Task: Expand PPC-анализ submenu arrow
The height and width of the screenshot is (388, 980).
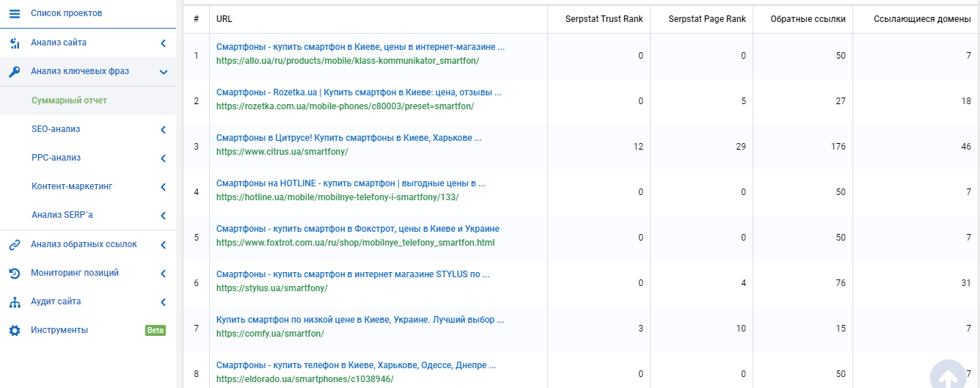Action: [x=163, y=158]
